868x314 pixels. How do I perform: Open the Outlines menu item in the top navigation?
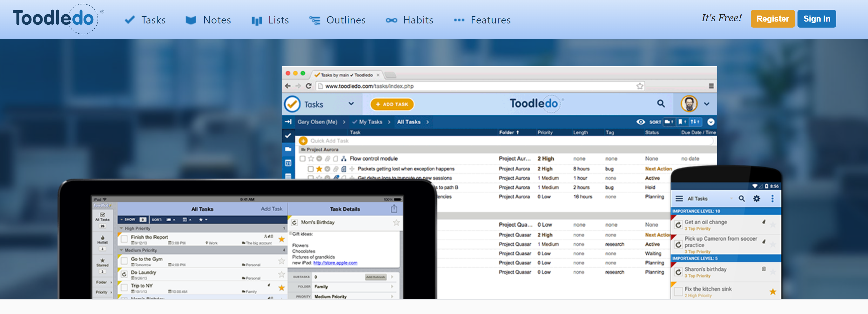coord(337,20)
